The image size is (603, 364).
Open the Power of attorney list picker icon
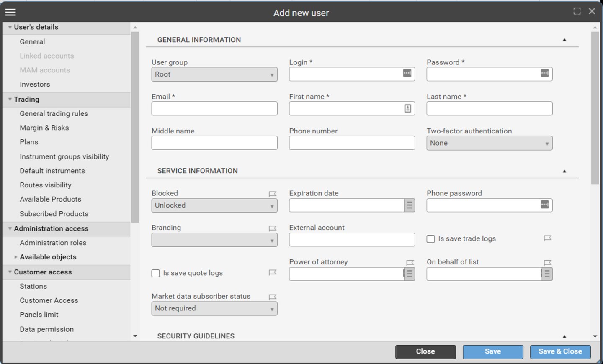click(409, 274)
